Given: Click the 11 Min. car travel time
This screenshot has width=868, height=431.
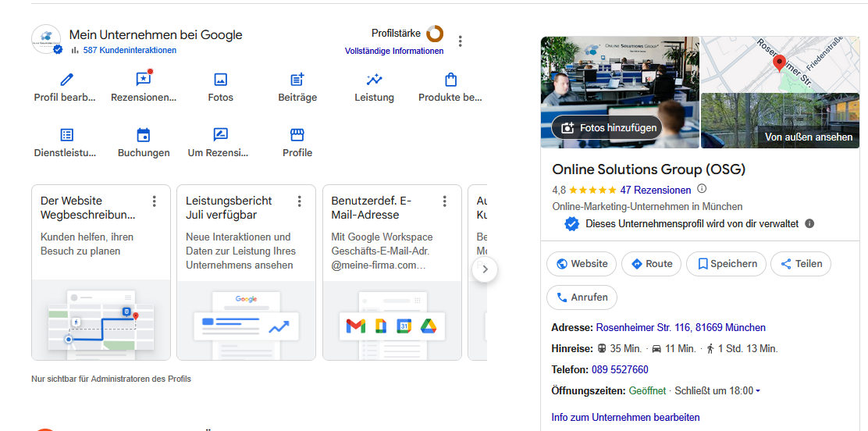Looking at the screenshot, I should (674, 349).
